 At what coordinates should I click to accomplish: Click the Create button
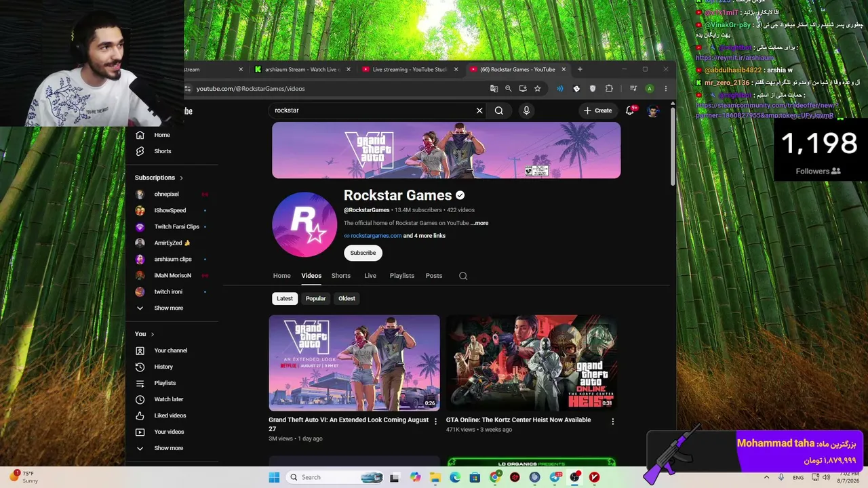(x=597, y=110)
